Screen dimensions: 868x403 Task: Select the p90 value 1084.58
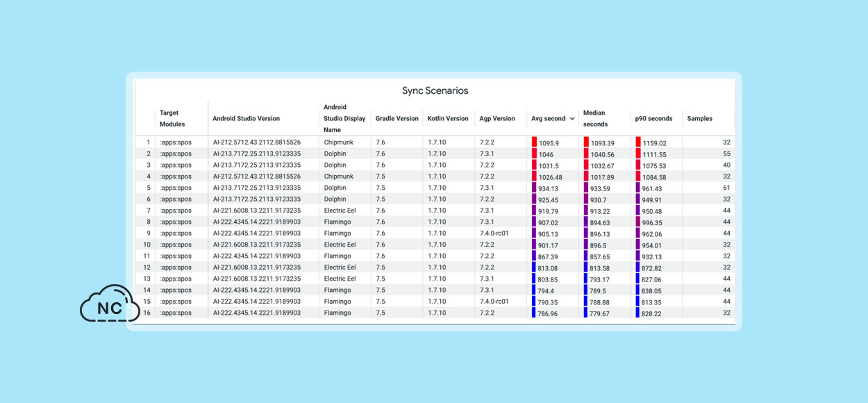coord(655,177)
